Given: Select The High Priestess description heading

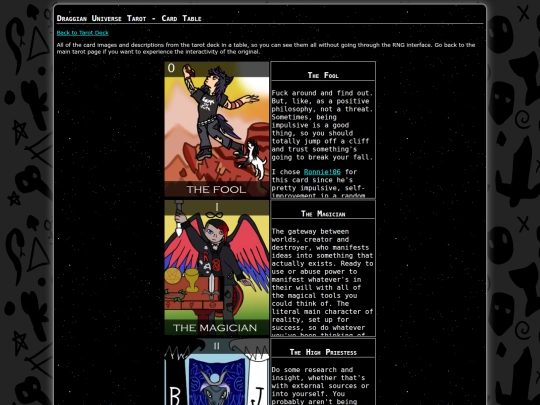Looking at the screenshot, I should (323, 352).
